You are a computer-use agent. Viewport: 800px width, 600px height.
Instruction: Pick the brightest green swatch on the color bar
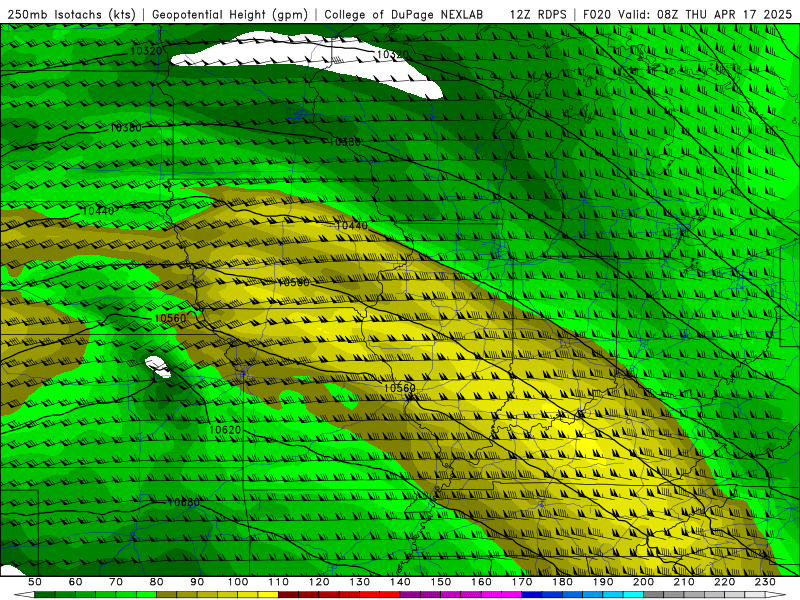point(146,594)
